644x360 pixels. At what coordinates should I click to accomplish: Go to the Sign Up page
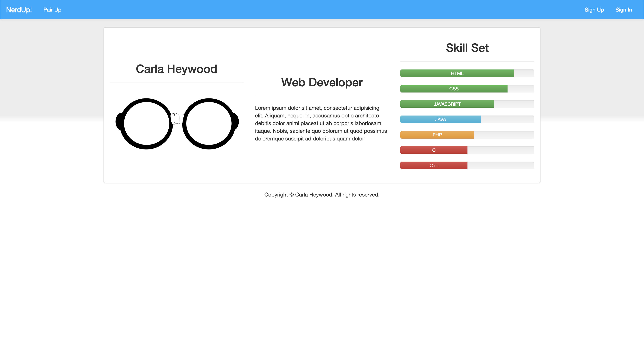[594, 10]
